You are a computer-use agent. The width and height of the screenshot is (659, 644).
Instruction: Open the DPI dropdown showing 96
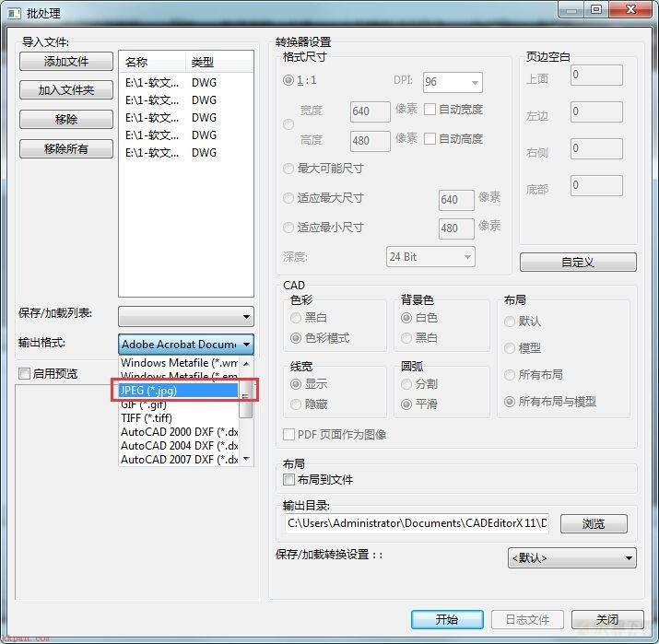453,82
